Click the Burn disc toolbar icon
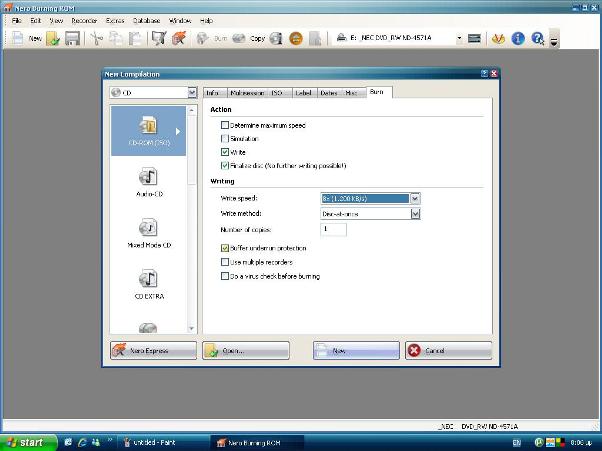The height and width of the screenshot is (451, 602). coord(202,38)
